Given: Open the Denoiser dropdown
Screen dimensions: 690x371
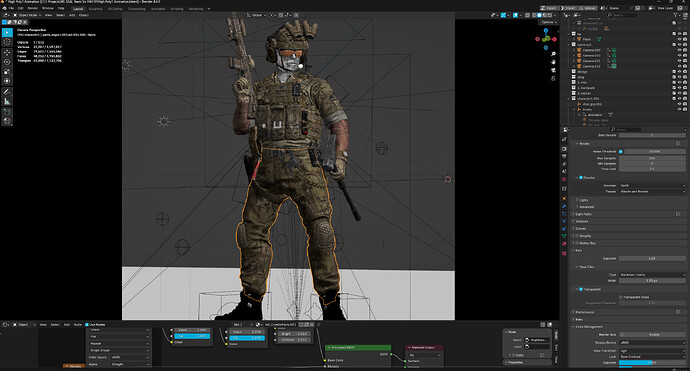Looking at the screenshot, I should 652,185.
